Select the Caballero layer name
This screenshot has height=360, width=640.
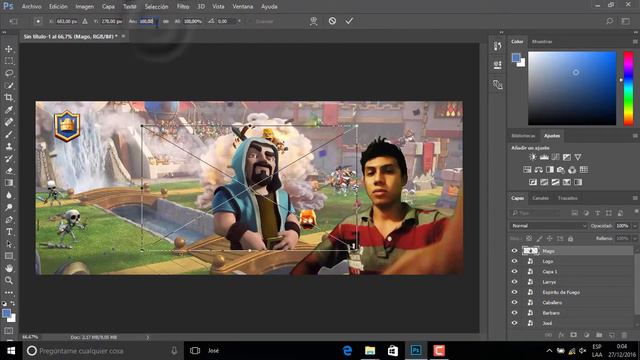tap(552, 302)
